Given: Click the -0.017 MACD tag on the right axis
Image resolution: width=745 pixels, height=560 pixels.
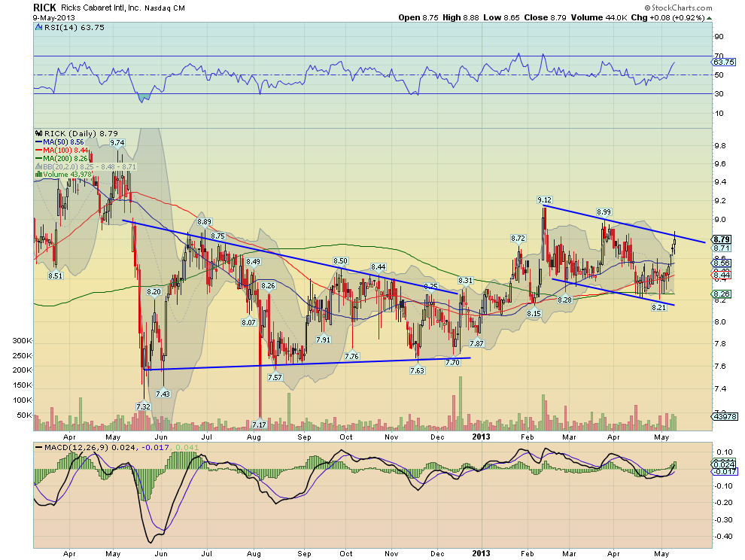Looking at the screenshot, I should tap(725, 472).
